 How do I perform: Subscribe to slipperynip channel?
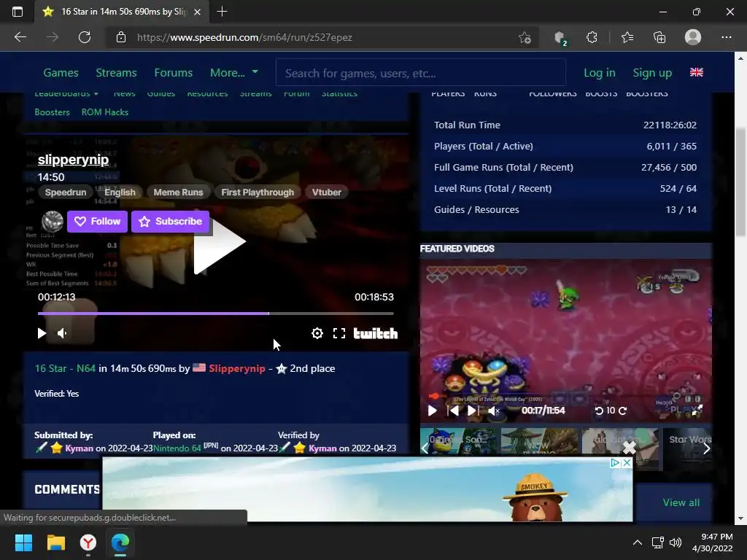pos(171,222)
